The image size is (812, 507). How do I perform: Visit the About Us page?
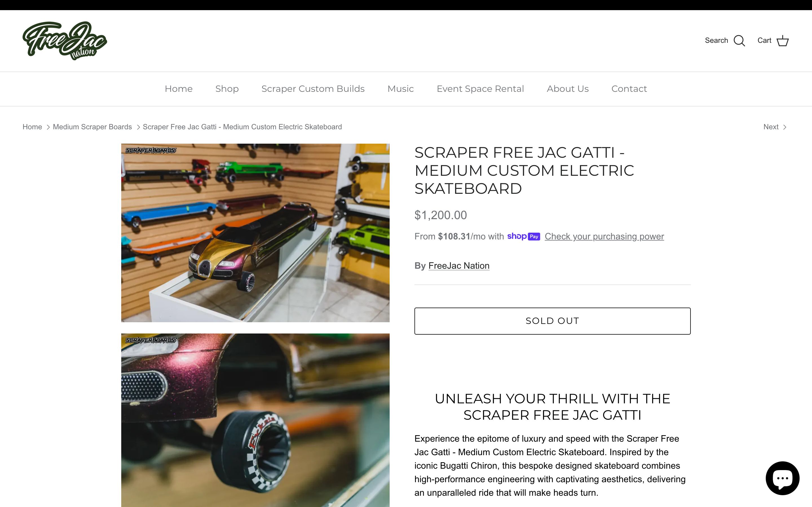coord(568,89)
